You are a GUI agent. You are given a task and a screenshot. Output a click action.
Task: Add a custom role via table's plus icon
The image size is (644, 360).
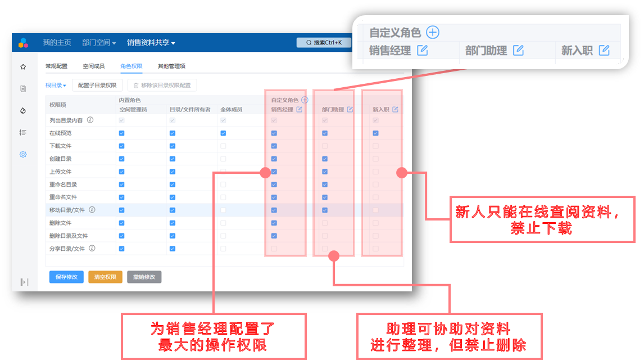(x=305, y=100)
